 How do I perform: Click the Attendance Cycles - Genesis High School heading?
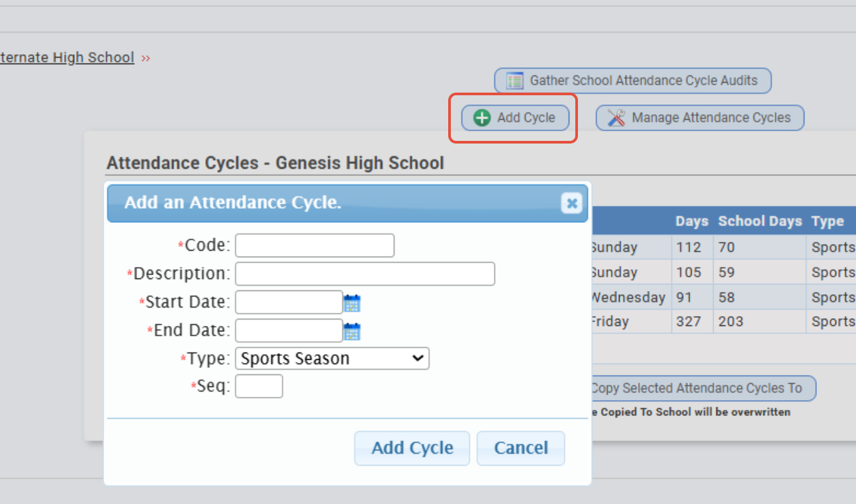coord(275,163)
